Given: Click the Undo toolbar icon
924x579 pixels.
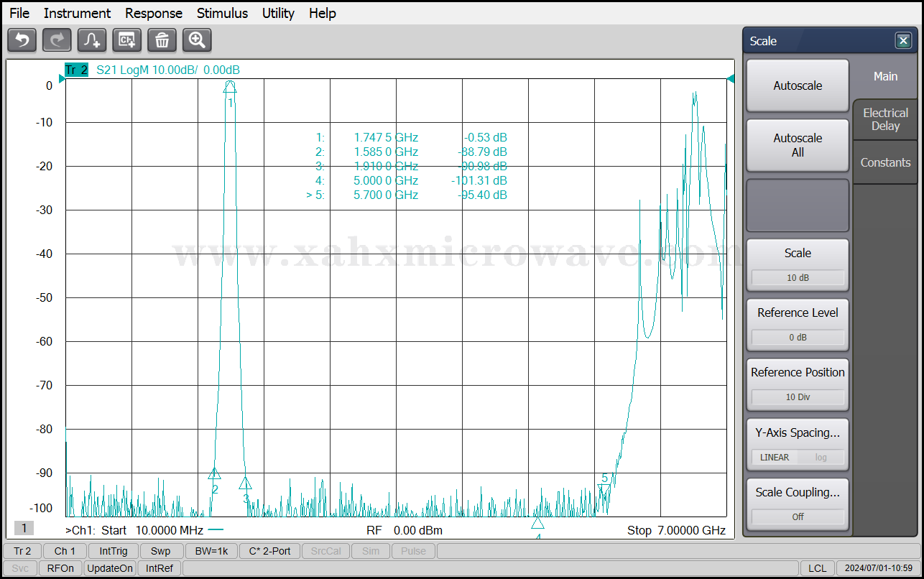Looking at the screenshot, I should click(22, 40).
